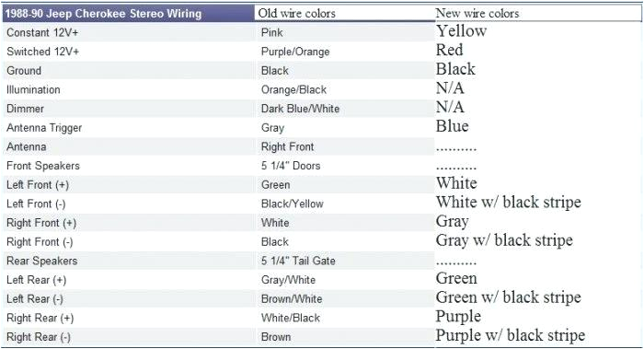Screen dimensions: 644x349
Task: Click the 'White/Black' cell
Action: (x=291, y=318)
